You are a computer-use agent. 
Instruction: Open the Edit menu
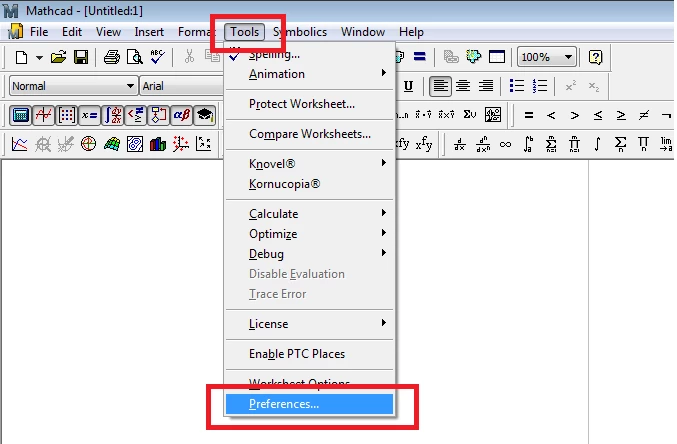click(72, 32)
